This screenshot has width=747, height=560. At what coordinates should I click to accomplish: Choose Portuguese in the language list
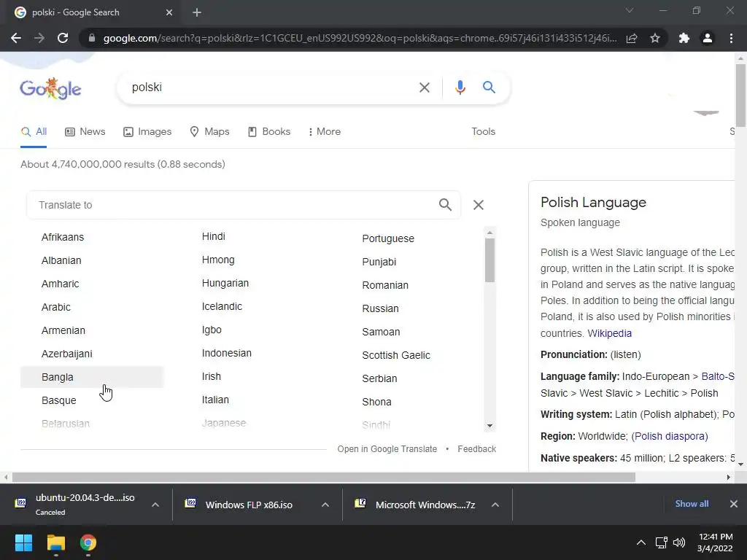(388, 238)
